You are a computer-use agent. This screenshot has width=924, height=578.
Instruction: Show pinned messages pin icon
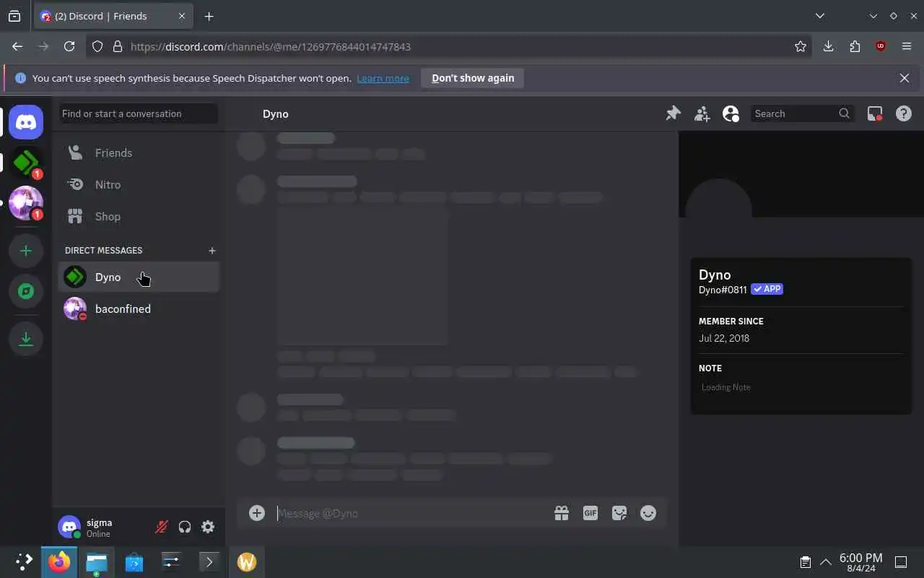(673, 113)
